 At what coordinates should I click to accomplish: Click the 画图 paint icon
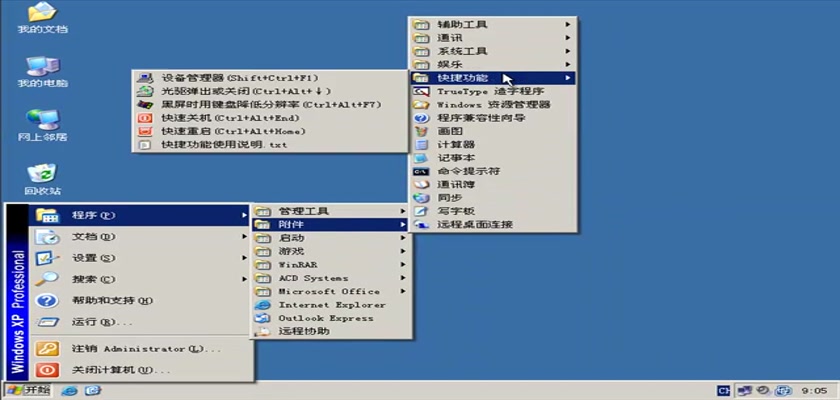click(422, 131)
